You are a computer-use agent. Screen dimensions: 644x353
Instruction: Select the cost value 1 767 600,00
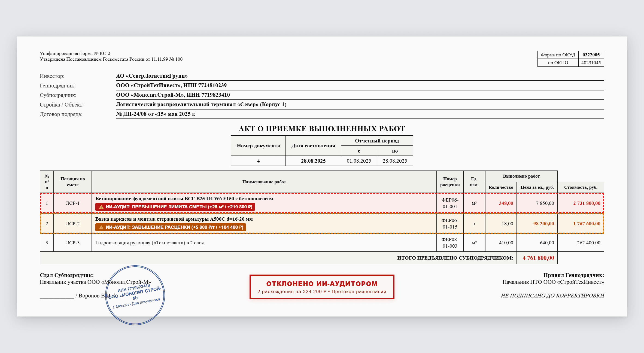click(587, 224)
